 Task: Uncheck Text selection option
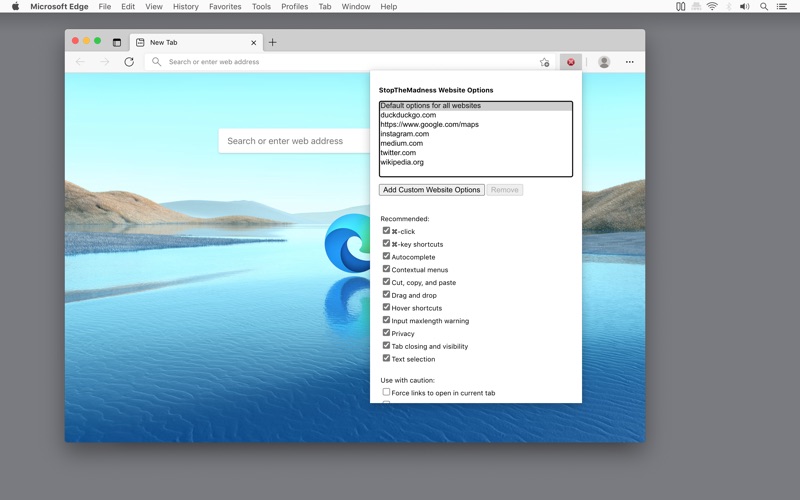pyautogui.click(x=386, y=358)
